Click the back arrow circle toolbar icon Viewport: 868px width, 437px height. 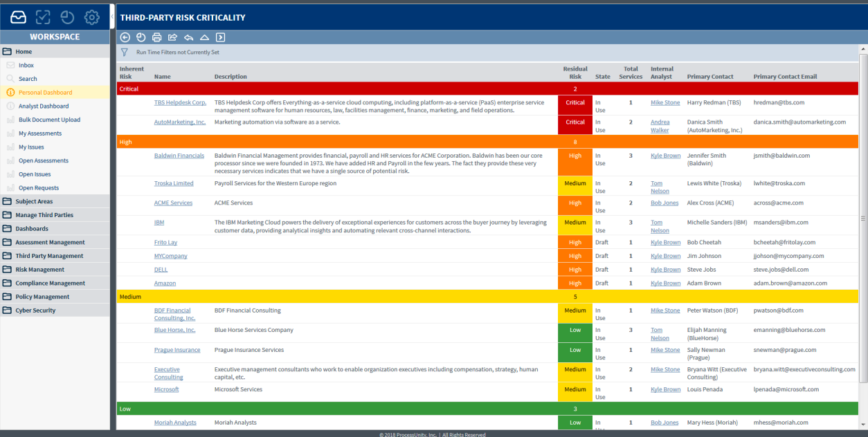click(x=125, y=37)
